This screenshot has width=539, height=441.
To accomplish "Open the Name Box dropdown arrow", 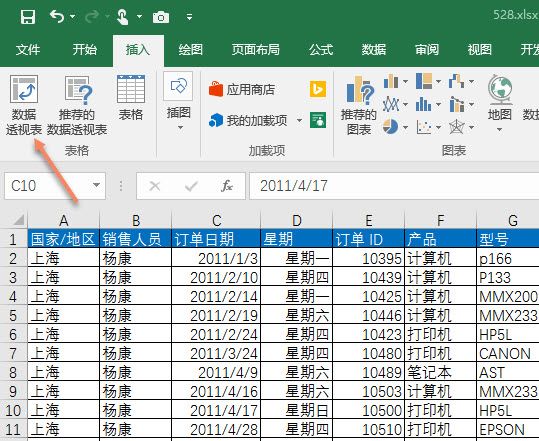I will (97, 186).
